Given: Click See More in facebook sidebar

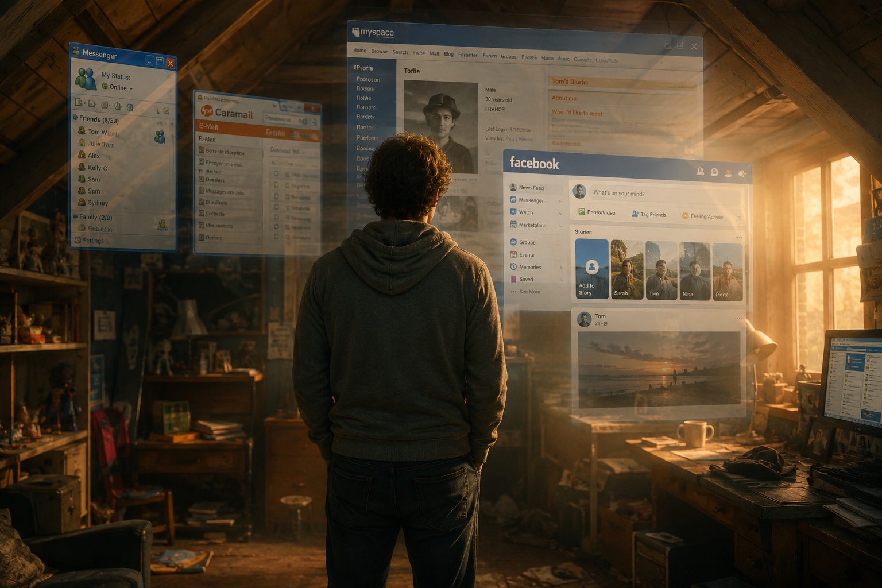Looking at the screenshot, I should coord(525,292).
